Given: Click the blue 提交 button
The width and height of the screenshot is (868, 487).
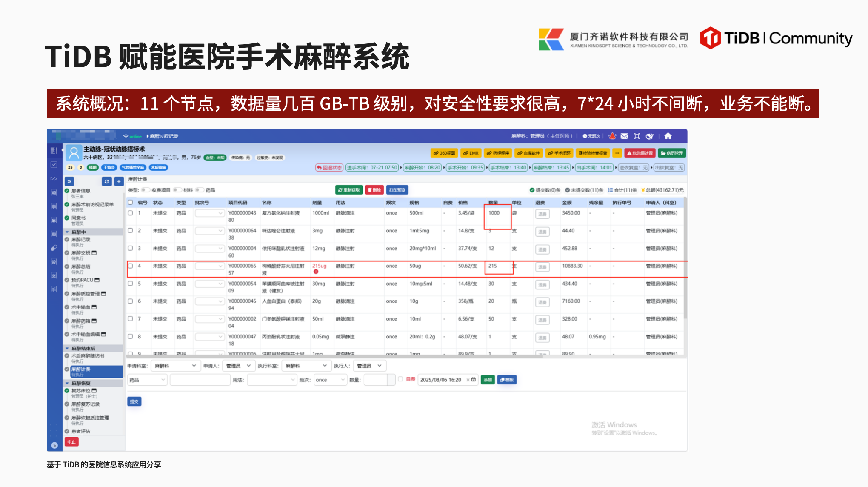Looking at the screenshot, I should point(134,401).
